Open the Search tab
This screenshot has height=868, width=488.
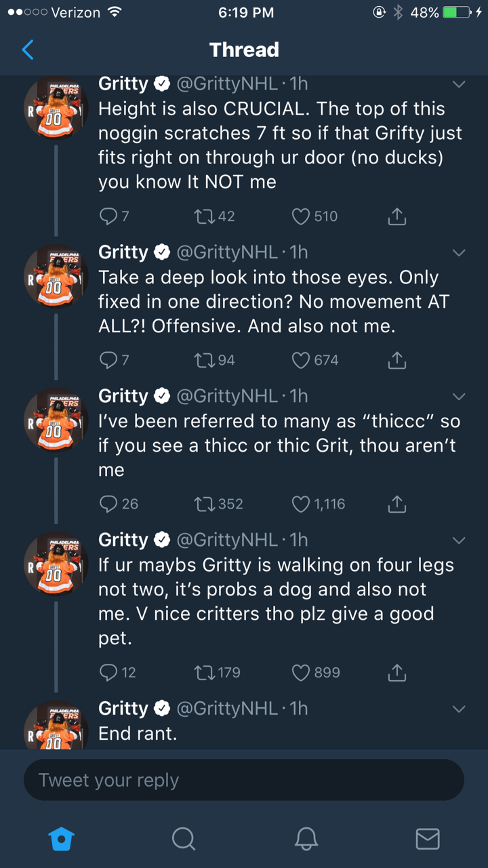click(x=183, y=839)
